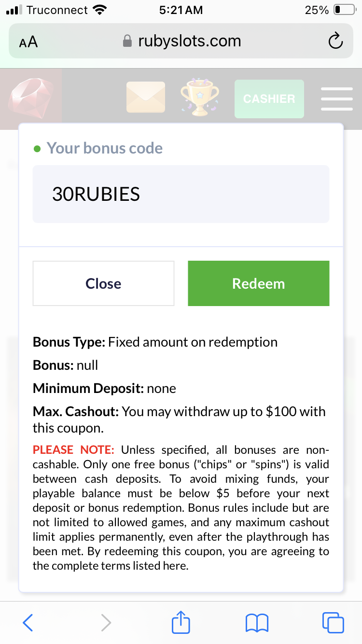This screenshot has height=644, width=362.
Task: Open the hamburger menu
Action: click(x=337, y=98)
